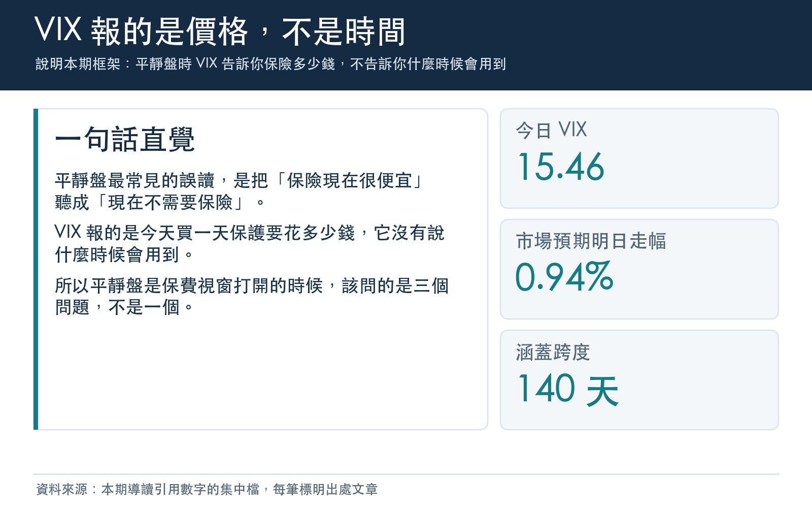Click the footer source line '資料來源'
The height and width of the screenshot is (508, 812).
tap(207, 489)
